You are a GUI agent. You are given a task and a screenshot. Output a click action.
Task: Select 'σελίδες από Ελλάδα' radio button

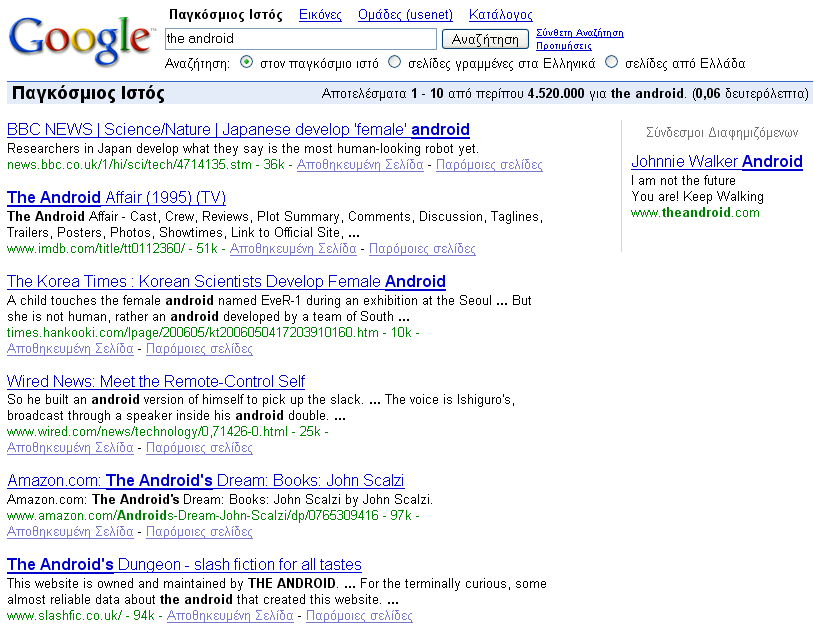(x=612, y=63)
